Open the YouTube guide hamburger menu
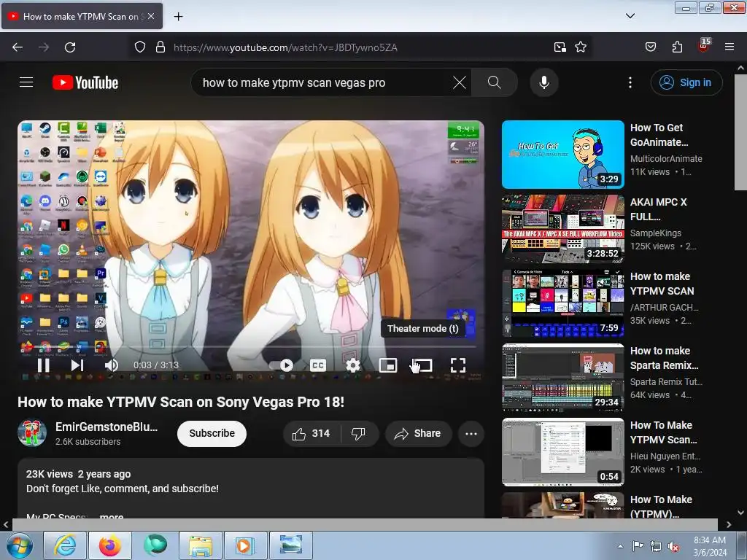Viewport: 747px width, 560px height. click(26, 82)
